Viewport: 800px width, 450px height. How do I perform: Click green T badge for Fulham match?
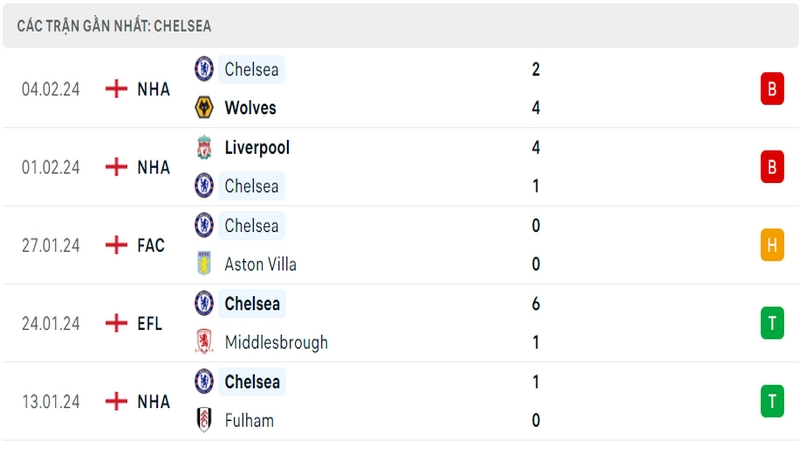pos(772,401)
